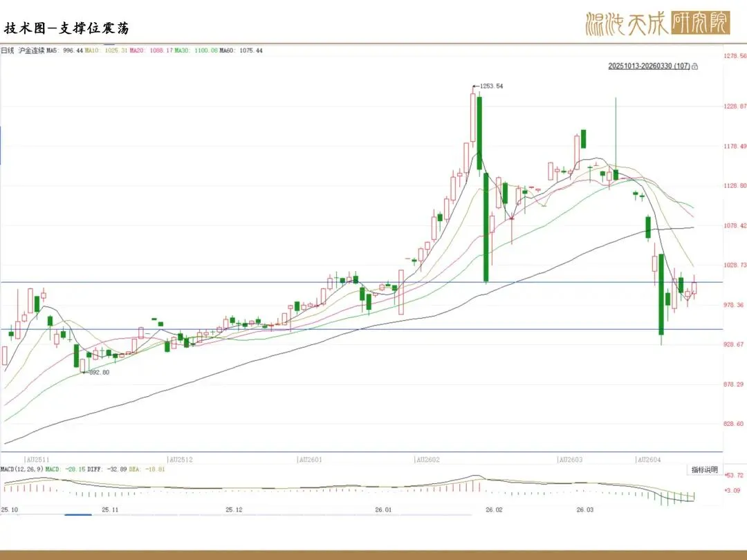The width and height of the screenshot is (747, 560).
Task: Click the AU2601 contract marker
Action: (310, 460)
